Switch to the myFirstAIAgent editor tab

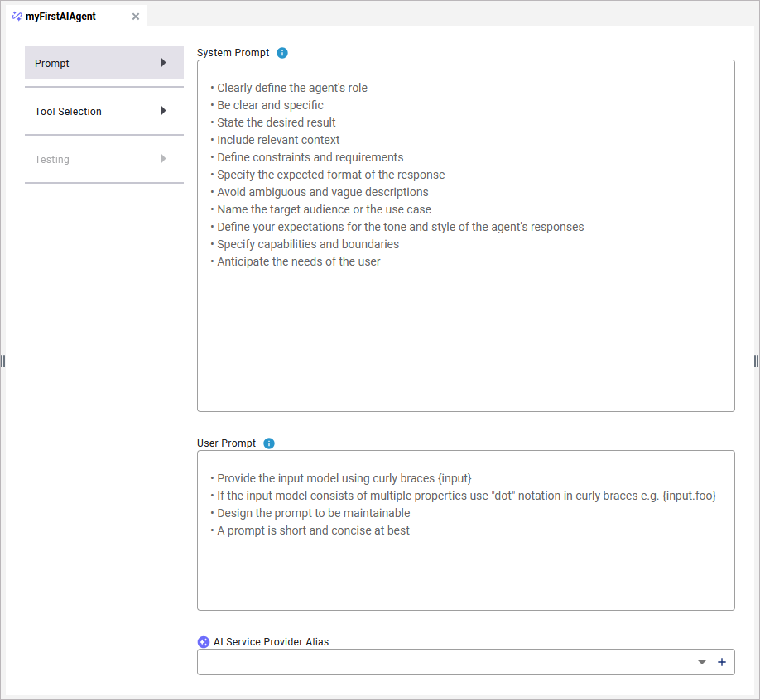click(60, 17)
